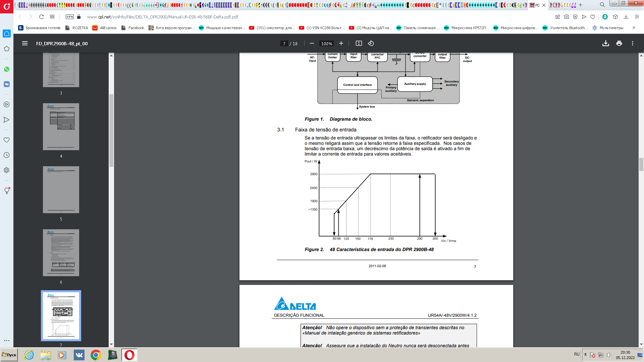Image resolution: width=644 pixels, height=362 pixels.
Task: Go forward to next page
Action: coord(31,17)
